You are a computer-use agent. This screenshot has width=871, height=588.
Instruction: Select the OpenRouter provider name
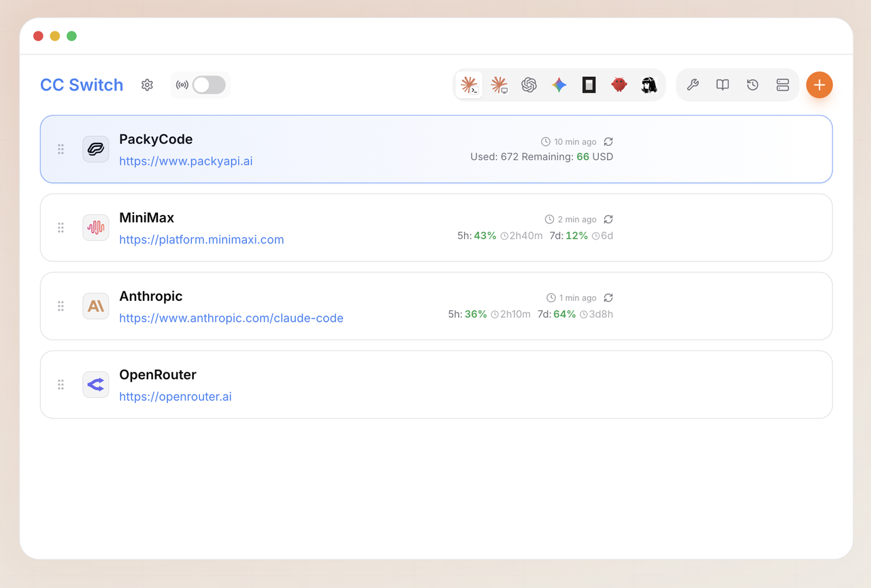tap(158, 374)
